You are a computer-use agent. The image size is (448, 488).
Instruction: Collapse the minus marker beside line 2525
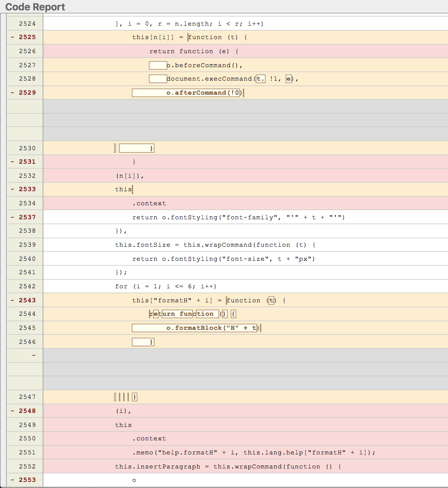tap(13, 37)
